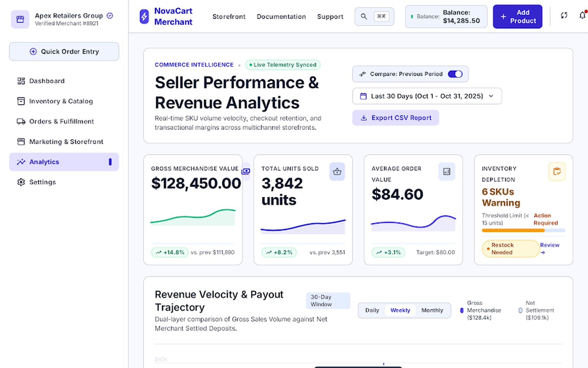Image resolution: width=588 pixels, height=368 pixels.
Task: Open the Last 30 Days date range dropdown
Action: pos(427,96)
